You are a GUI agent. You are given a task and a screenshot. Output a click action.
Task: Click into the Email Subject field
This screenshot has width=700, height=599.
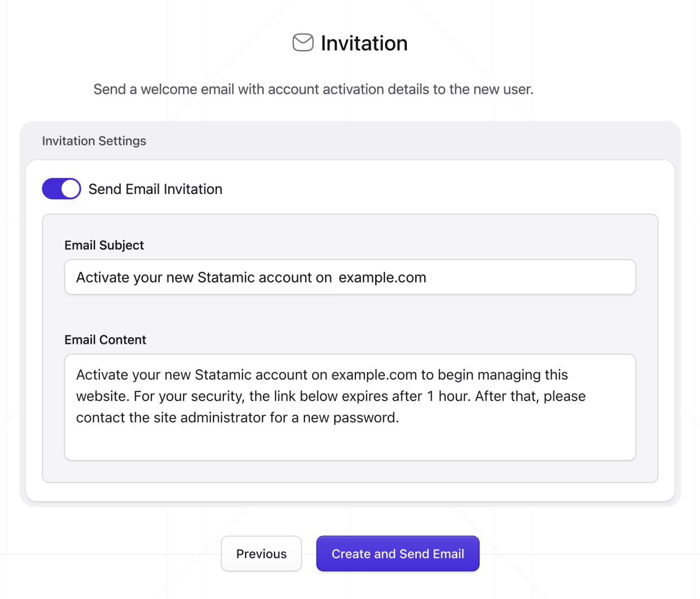pyautogui.click(x=350, y=277)
